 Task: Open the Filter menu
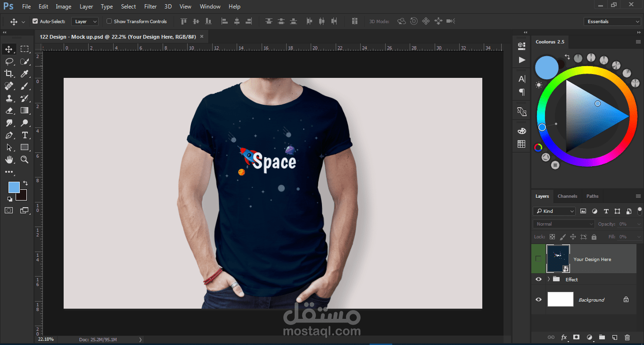150,7
